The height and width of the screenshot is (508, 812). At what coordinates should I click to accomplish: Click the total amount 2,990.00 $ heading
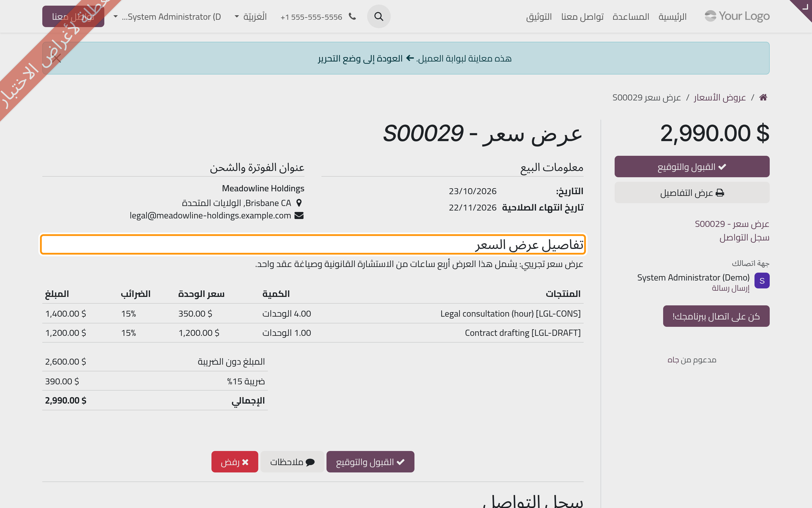[x=715, y=133]
